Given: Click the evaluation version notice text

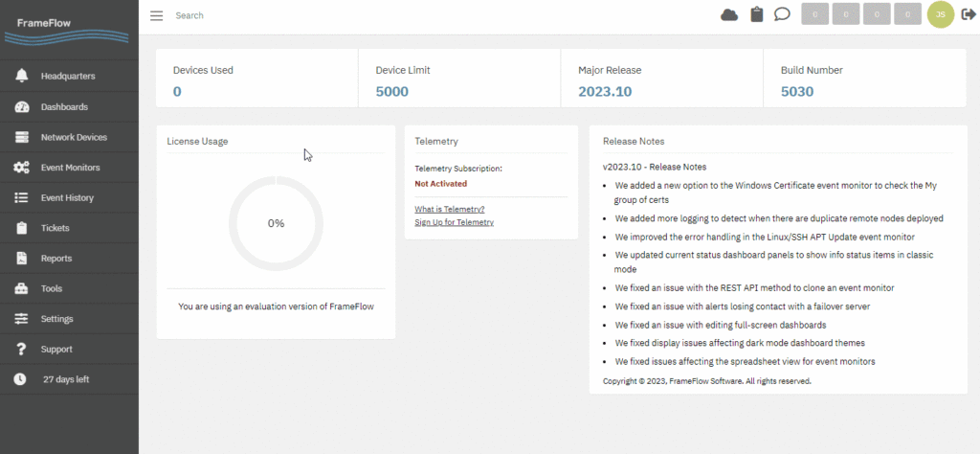Looking at the screenshot, I should tap(276, 306).
